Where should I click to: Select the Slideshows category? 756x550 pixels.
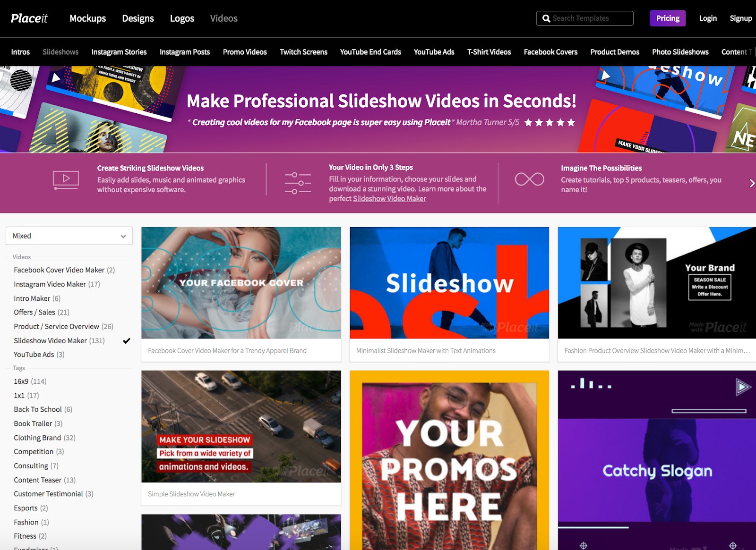tap(60, 52)
